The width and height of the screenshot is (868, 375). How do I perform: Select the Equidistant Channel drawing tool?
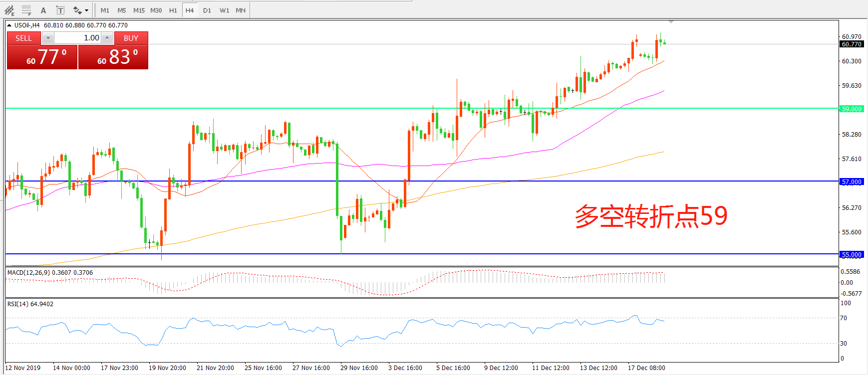(9, 10)
